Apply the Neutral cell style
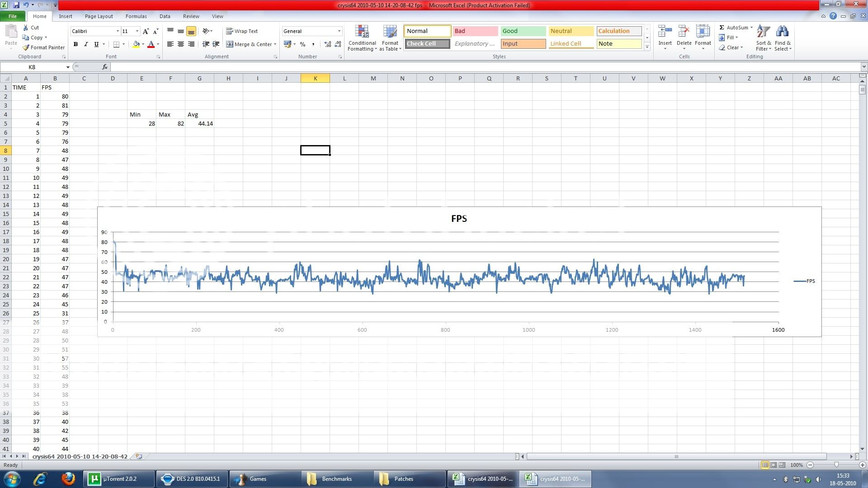 tap(571, 31)
